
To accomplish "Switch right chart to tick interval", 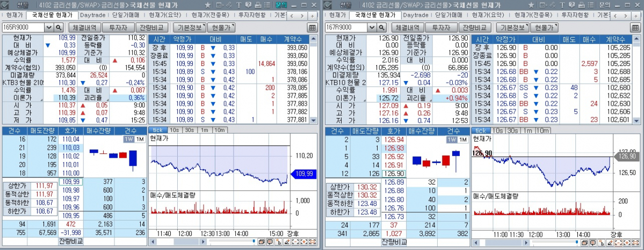I will click(481, 130).
